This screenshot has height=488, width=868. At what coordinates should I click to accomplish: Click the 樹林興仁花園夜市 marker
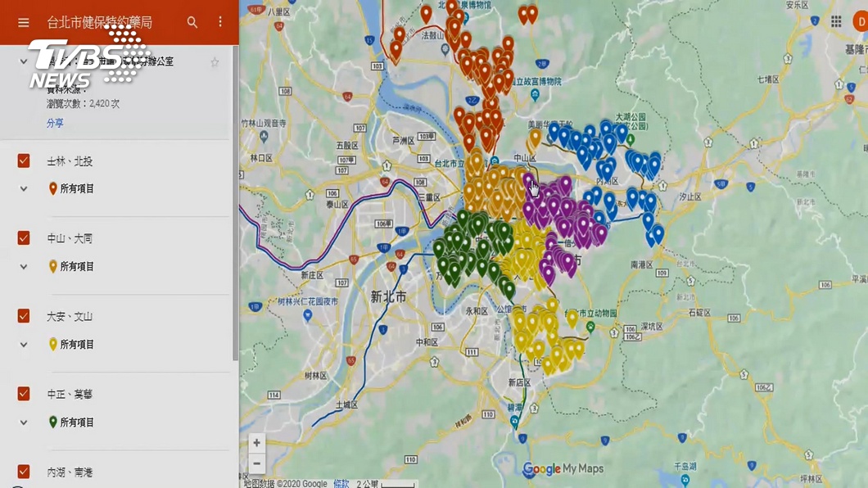(308, 315)
